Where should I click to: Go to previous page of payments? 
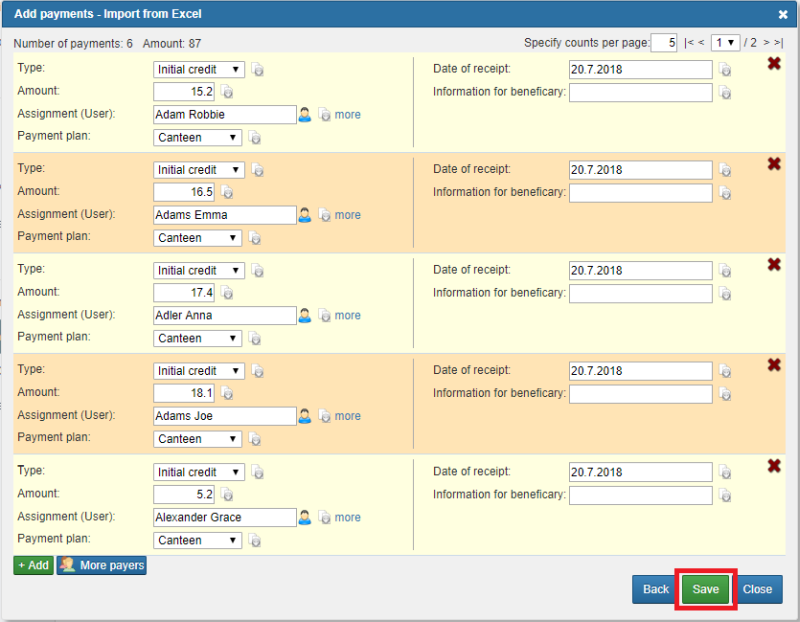coord(701,43)
